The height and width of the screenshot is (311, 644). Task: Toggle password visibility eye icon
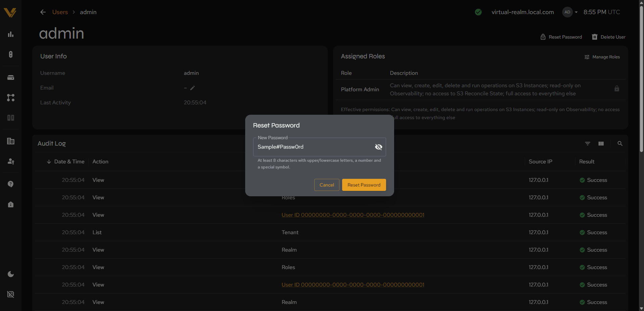(379, 147)
